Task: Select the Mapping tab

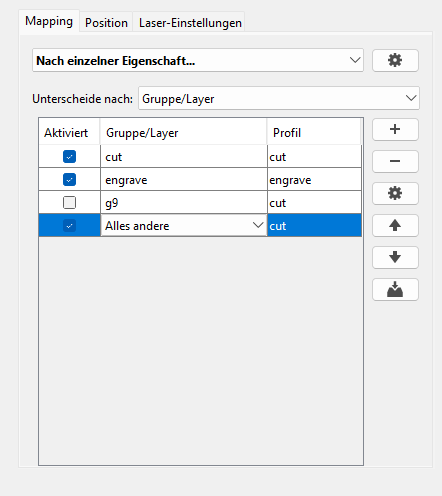Action: pyautogui.click(x=49, y=21)
